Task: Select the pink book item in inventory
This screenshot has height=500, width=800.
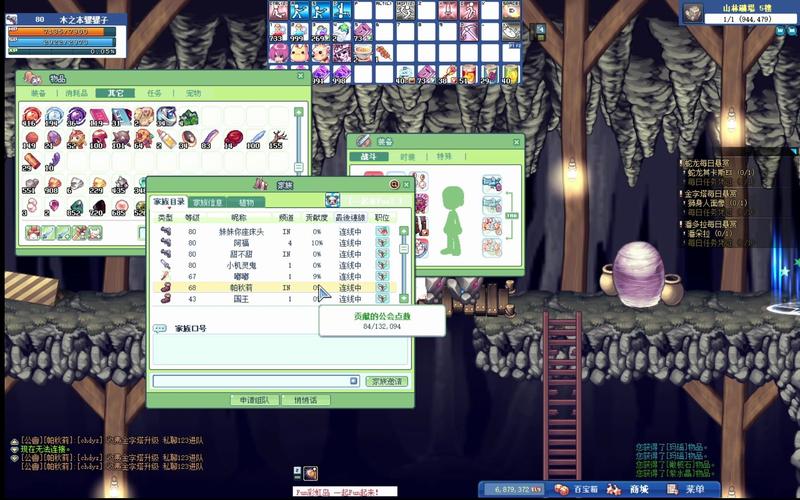Action: (x=99, y=117)
